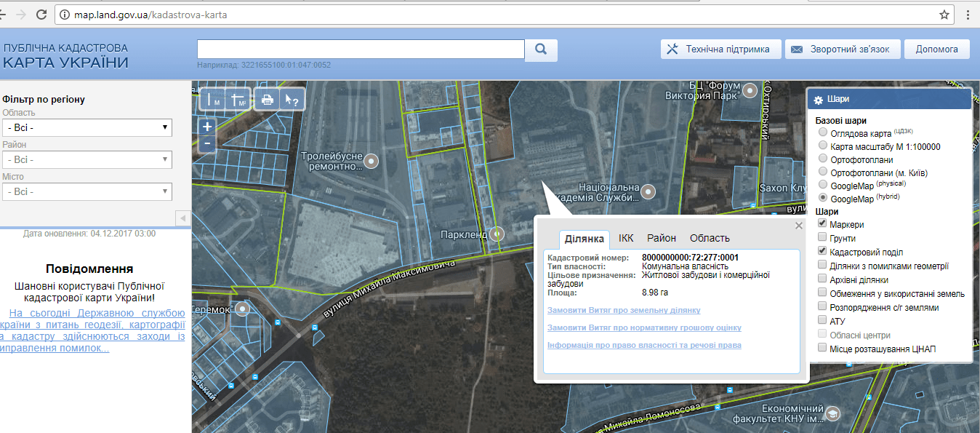
Task: Select the Ортофотоплани base layer
Action: click(823, 159)
